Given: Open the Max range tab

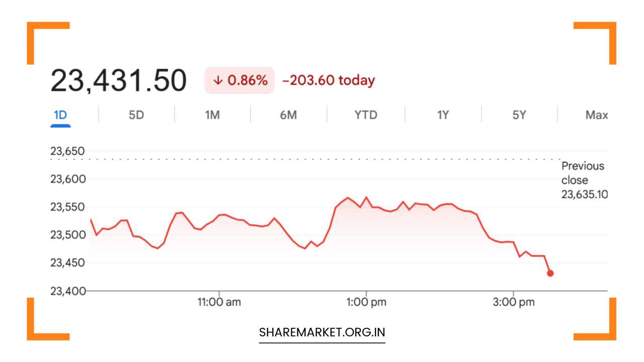Looking at the screenshot, I should pos(596,115).
